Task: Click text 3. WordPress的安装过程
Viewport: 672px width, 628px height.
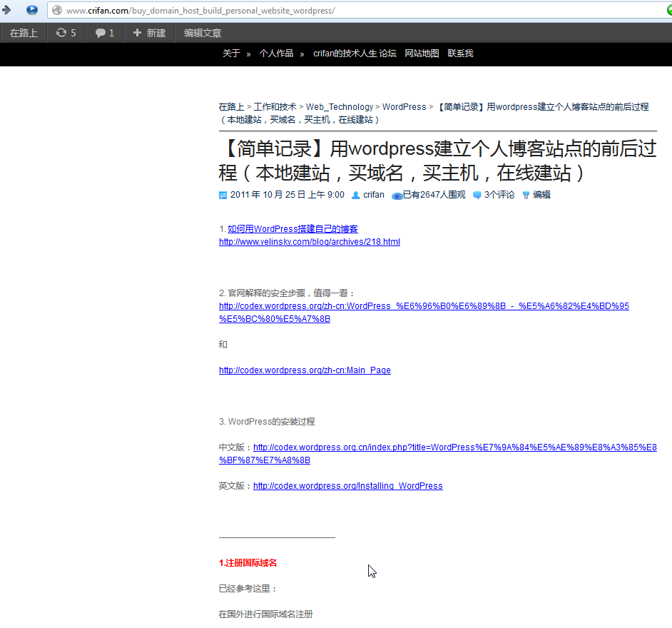Action: tap(267, 422)
